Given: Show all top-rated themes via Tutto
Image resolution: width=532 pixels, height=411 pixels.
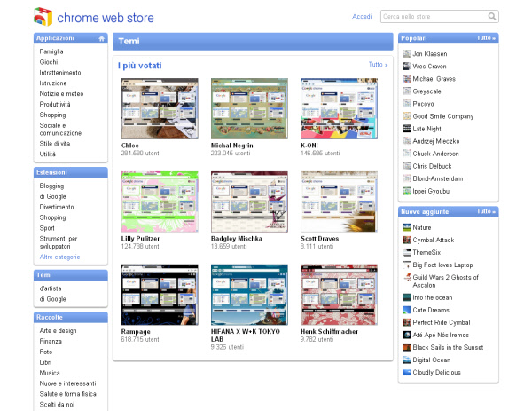Looking at the screenshot, I should (378, 65).
